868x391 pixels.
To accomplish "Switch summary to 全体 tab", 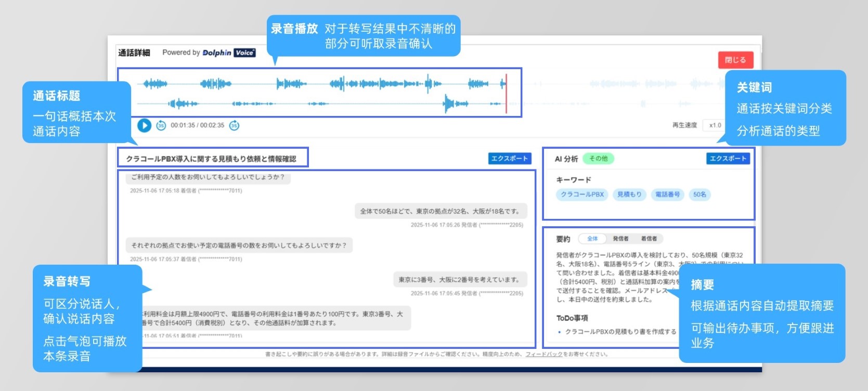I will 592,239.
